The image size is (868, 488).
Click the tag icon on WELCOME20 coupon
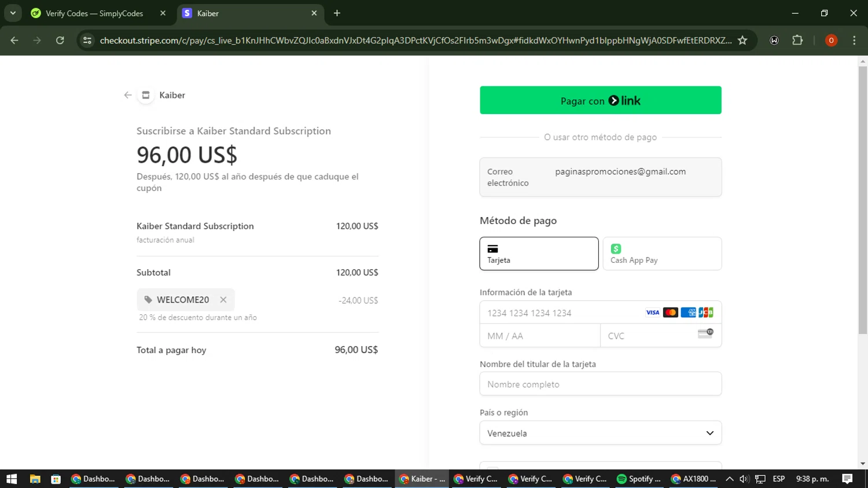coord(148,300)
